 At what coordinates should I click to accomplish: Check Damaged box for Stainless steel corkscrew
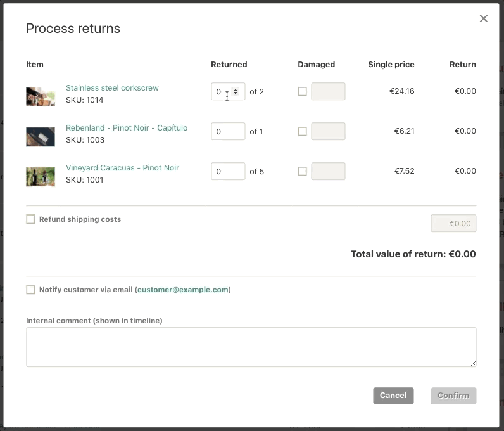point(302,91)
